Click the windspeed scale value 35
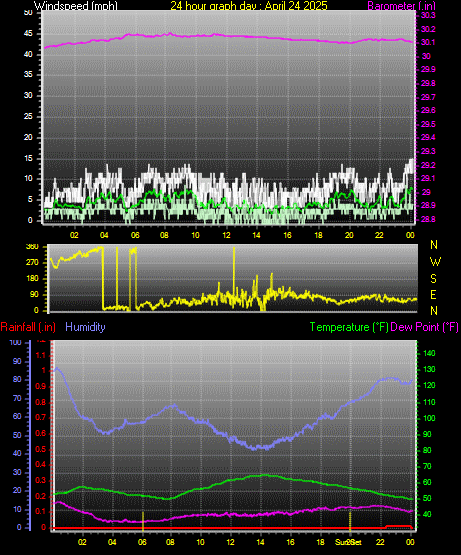 point(28,75)
